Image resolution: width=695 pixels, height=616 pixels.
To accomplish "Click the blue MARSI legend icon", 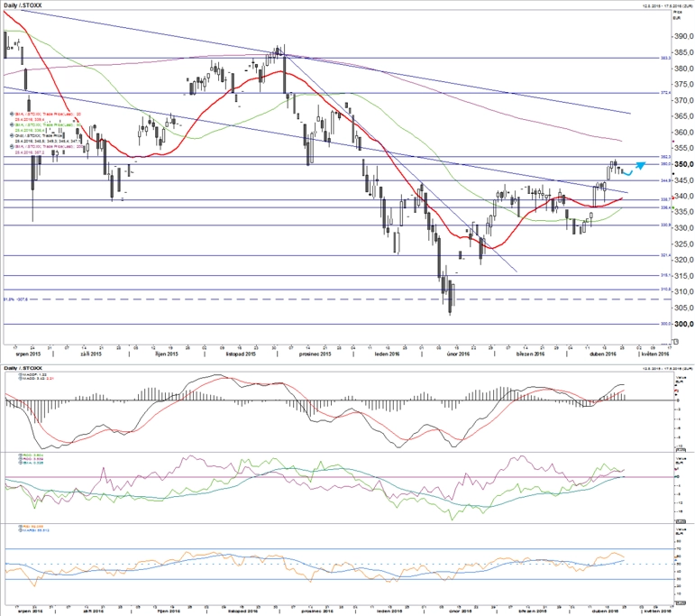I will 20,530.
